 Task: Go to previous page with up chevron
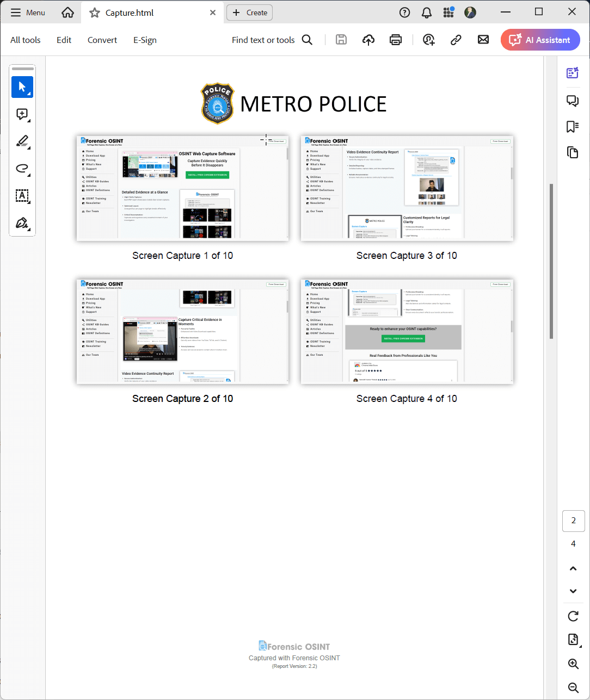click(x=573, y=568)
